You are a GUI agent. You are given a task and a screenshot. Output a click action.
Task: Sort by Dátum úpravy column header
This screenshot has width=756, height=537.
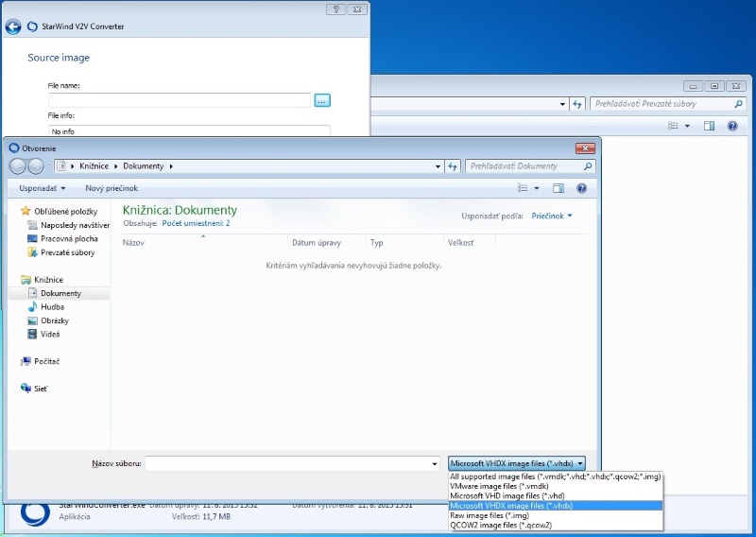[327, 243]
